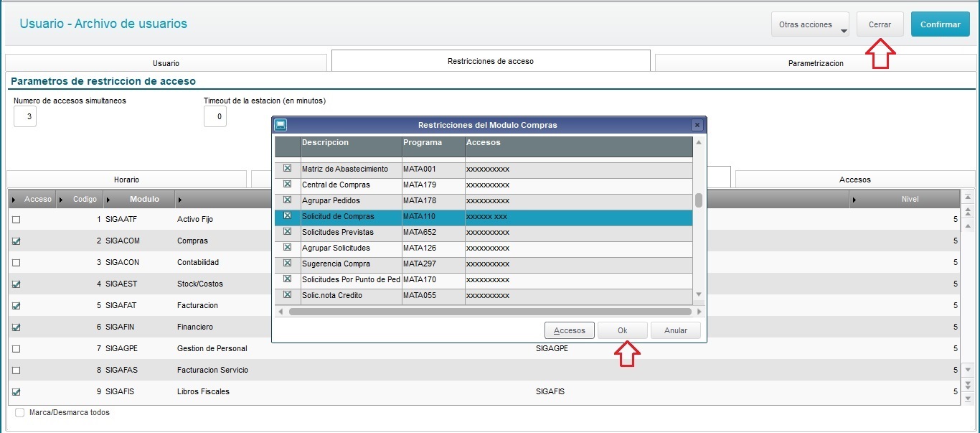Screen dimensions: 980x433
Task: Click dialog vertical scrollbar down arrow
Action: point(699,294)
